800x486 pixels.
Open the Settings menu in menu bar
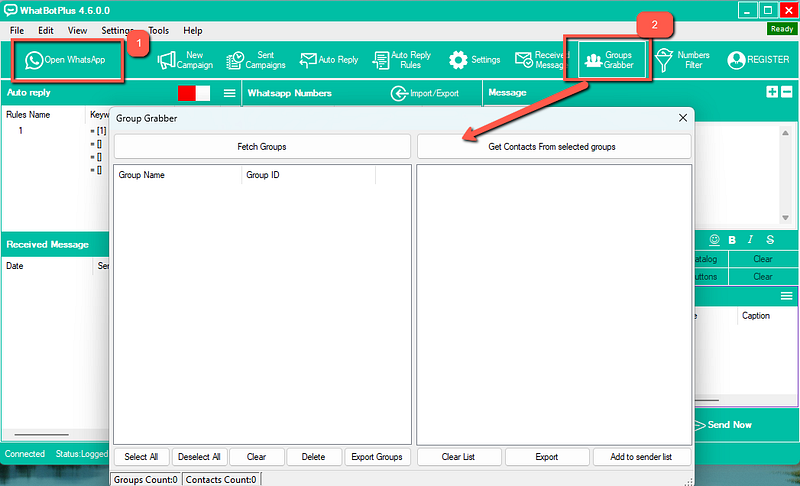coord(117,31)
